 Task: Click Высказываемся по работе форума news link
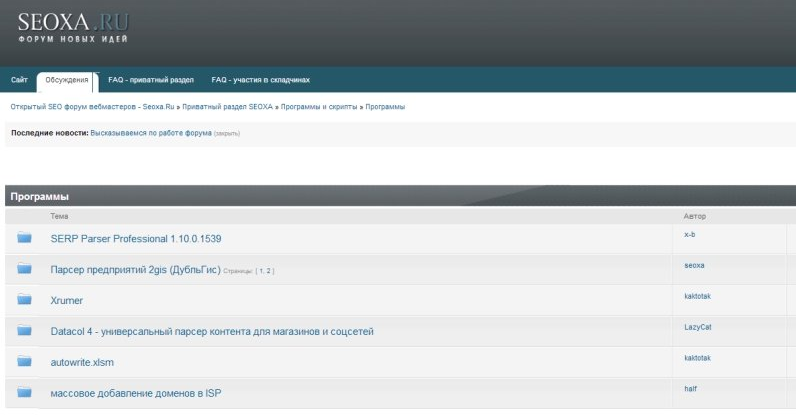[x=150, y=132]
